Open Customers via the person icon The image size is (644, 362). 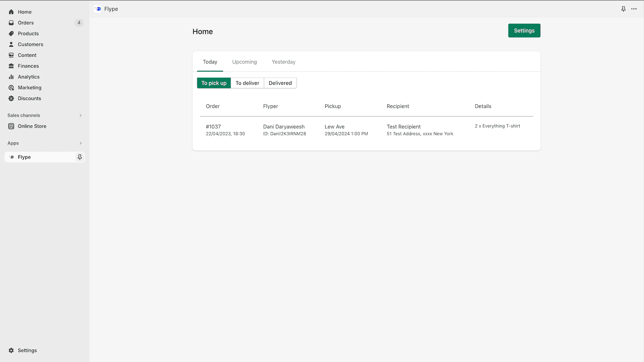pyautogui.click(x=11, y=45)
